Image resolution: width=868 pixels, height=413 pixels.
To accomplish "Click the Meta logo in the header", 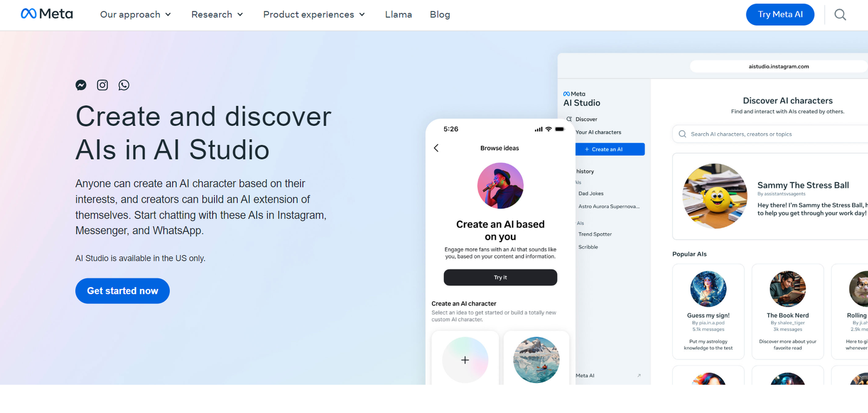I will pyautogui.click(x=47, y=14).
